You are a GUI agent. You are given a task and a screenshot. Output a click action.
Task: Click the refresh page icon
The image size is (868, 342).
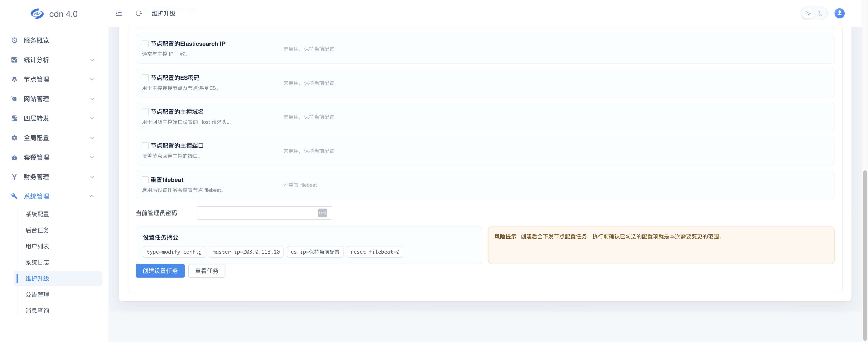[x=139, y=14]
